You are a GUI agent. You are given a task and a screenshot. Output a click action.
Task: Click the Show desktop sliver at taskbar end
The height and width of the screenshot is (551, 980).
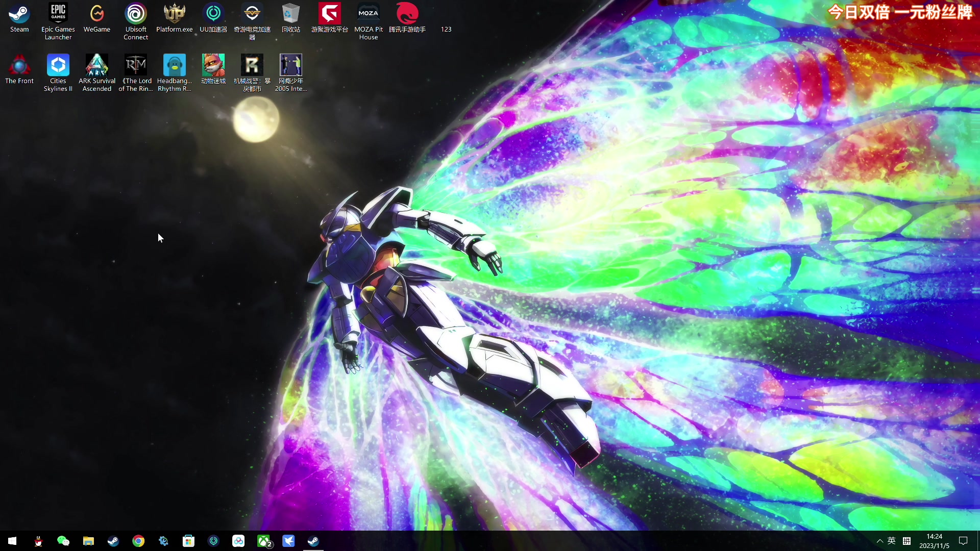coord(978,541)
